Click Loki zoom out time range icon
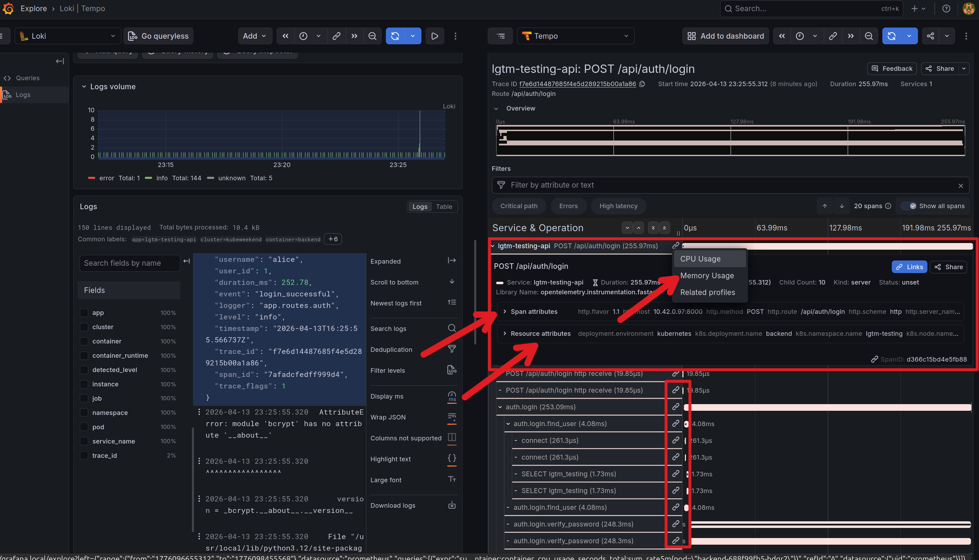Viewport: 979px width, 560px height. [x=372, y=36]
